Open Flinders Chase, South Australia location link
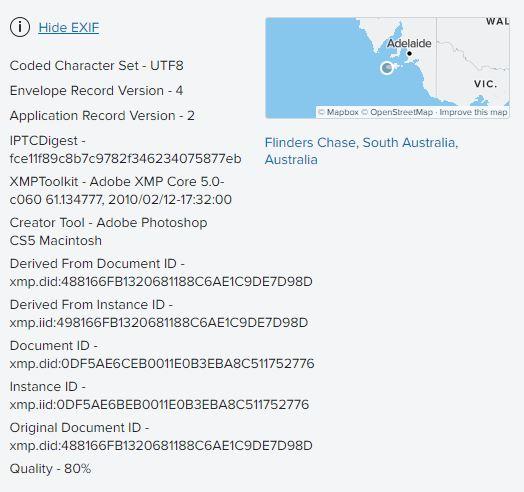 click(361, 151)
